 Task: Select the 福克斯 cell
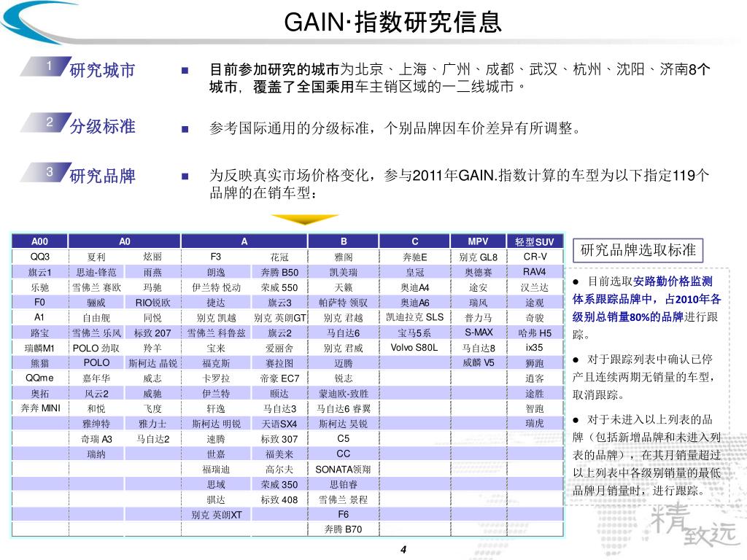point(216,363)
